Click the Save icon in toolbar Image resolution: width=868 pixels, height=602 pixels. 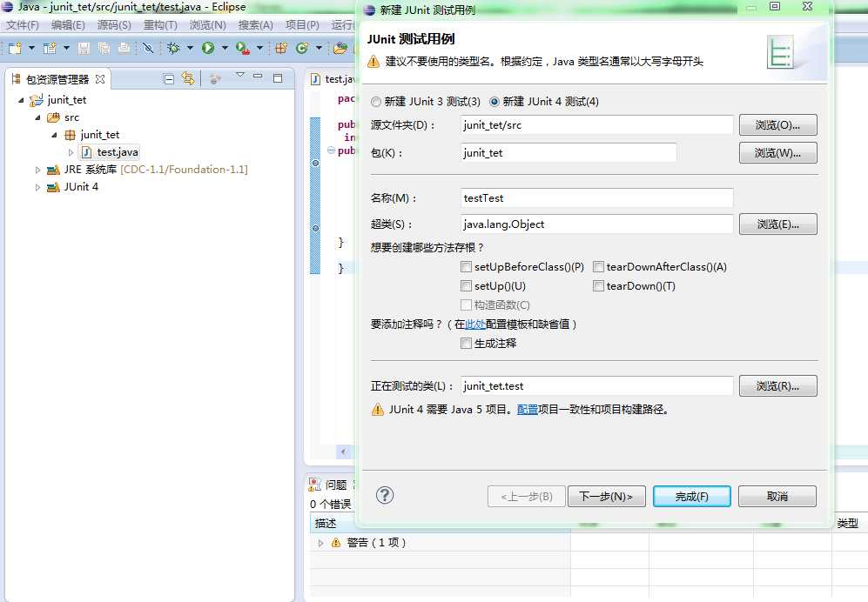pyautogui.click(x=84, y=48)
